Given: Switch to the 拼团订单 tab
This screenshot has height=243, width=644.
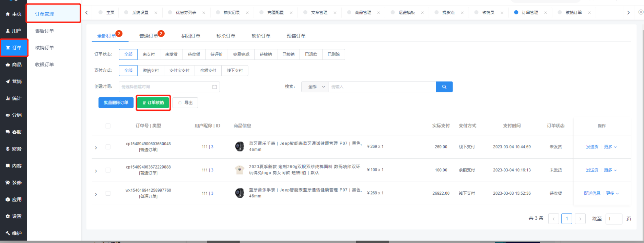Looking at the screenshot, I should point(191,36).
